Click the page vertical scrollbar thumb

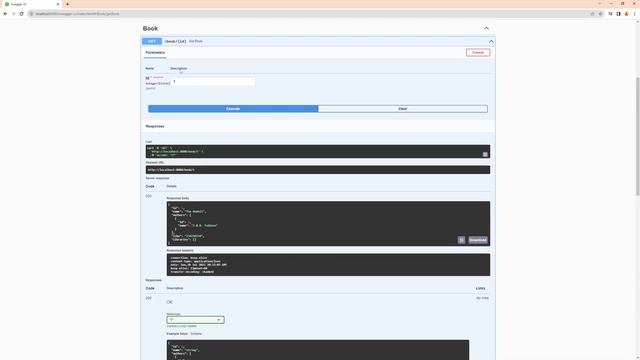point(637,136)
